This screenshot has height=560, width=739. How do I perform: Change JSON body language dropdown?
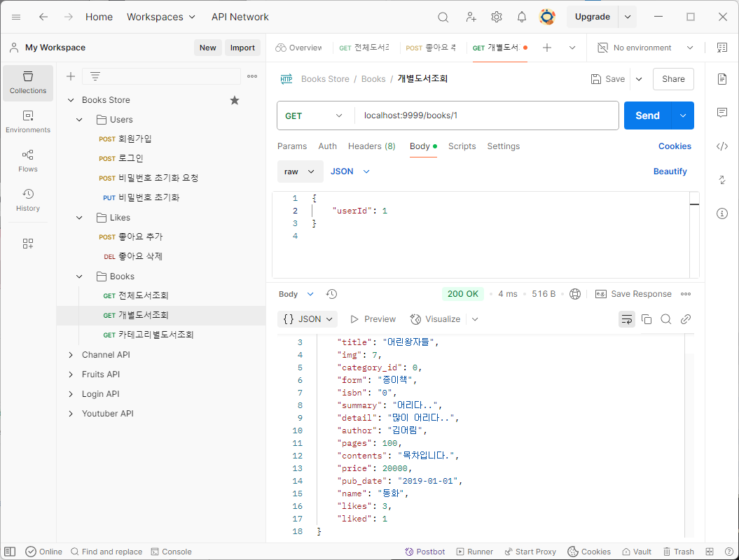tap(350, 171)
